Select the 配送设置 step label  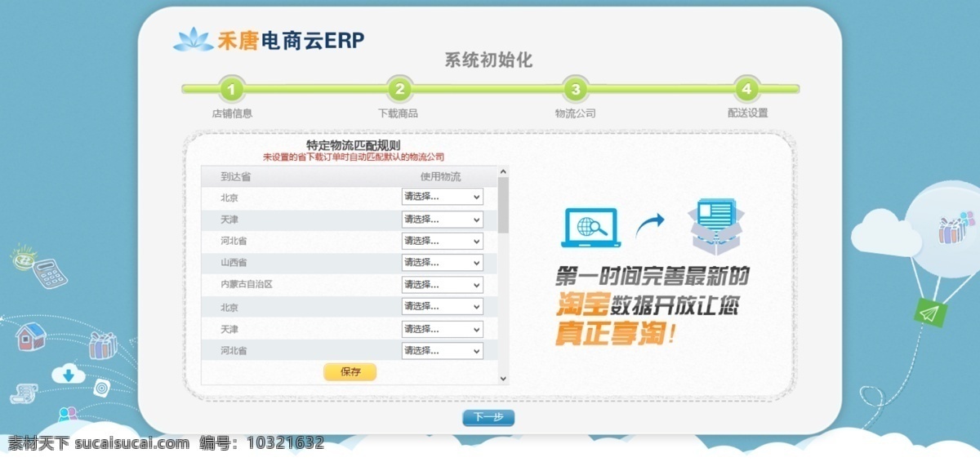pyautogui.click(x=747, y=113)
